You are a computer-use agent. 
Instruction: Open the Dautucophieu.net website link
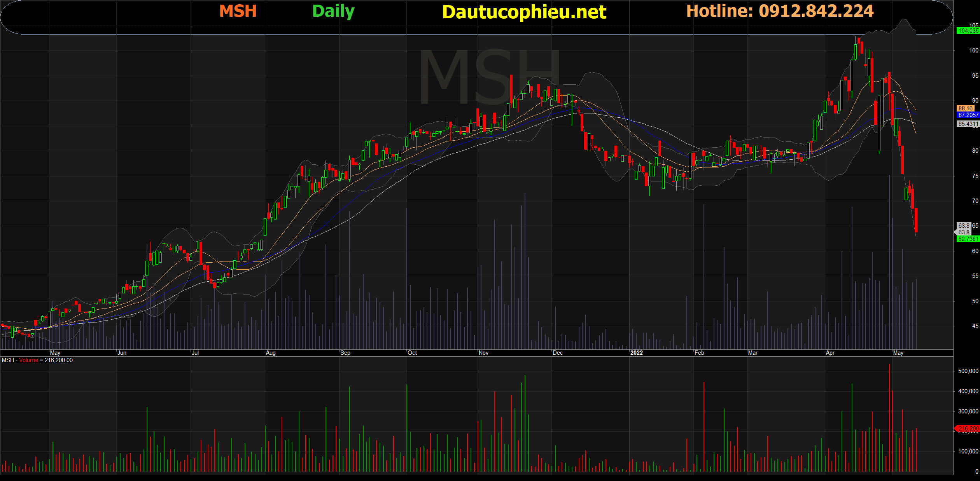524,12
